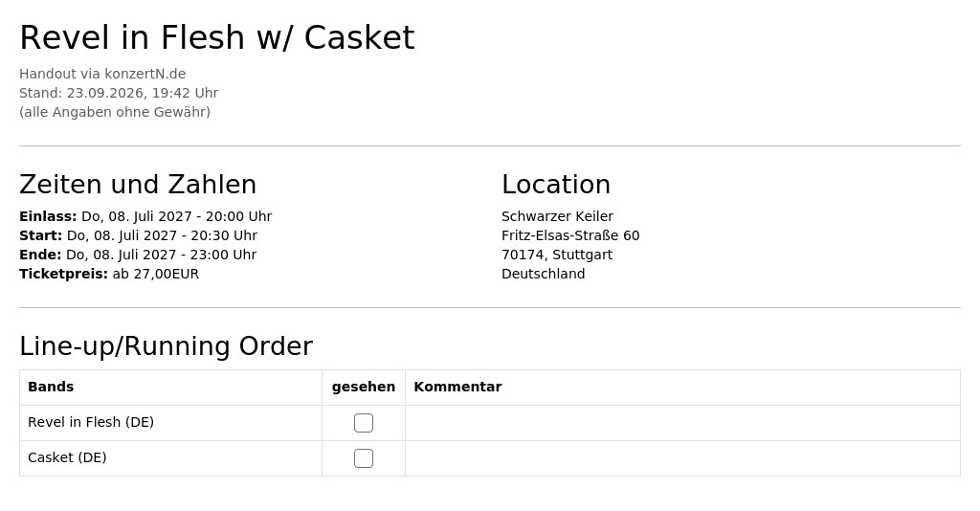Click the page title Revel in Flesh w/ Casket
This screenshot has height=511, width=980.
pyautogui.click(x=217, y=37)
